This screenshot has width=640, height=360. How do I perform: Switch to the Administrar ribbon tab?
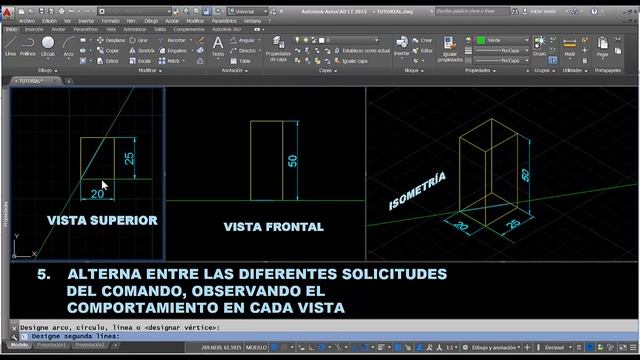tap(135, 29)
